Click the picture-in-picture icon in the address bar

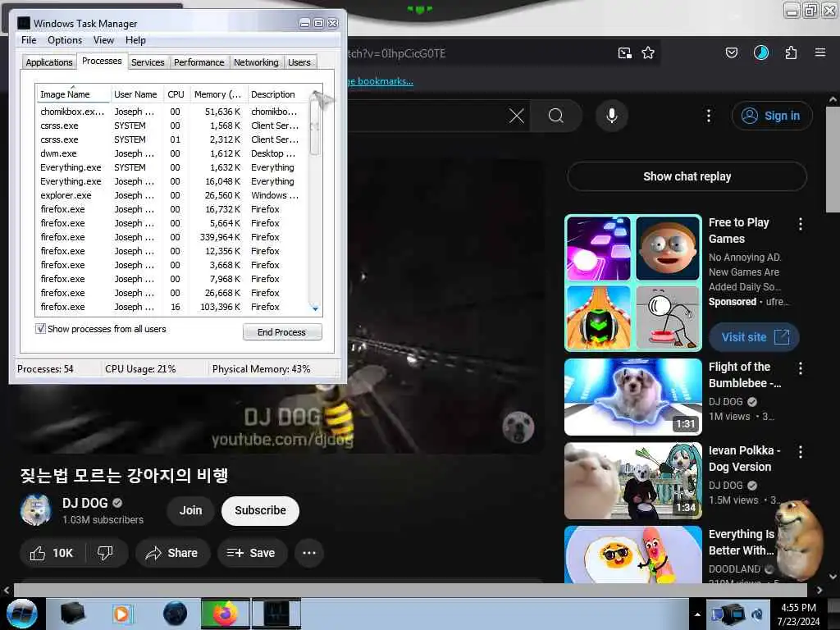tap(624, 52)
